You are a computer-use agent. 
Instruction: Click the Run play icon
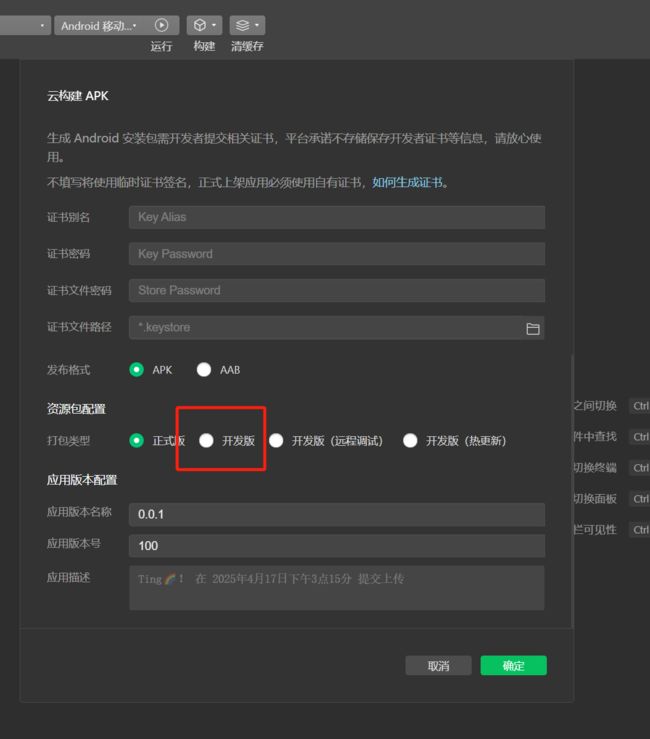pos(161,25)
